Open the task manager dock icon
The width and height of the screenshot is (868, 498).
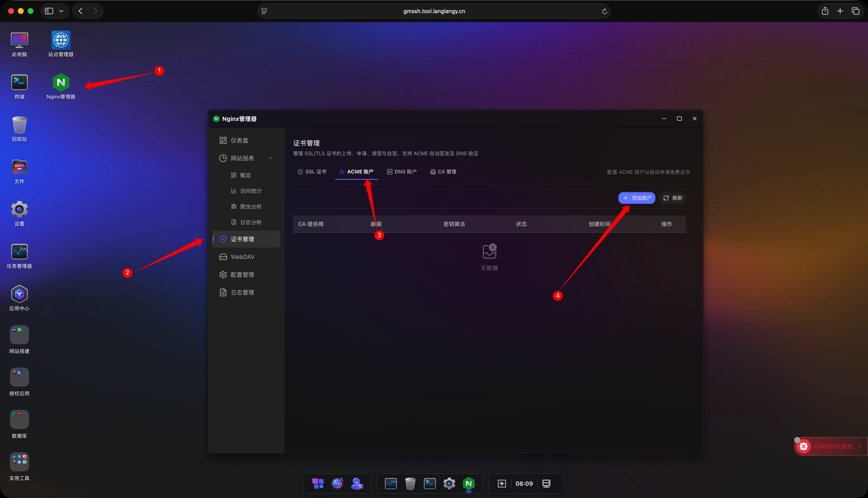pyautogui.click(x=391, y=484)
